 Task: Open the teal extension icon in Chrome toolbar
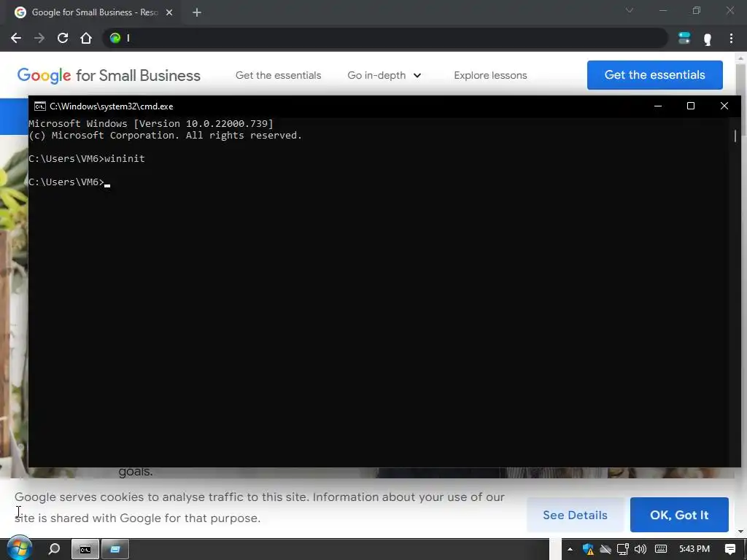684,38
